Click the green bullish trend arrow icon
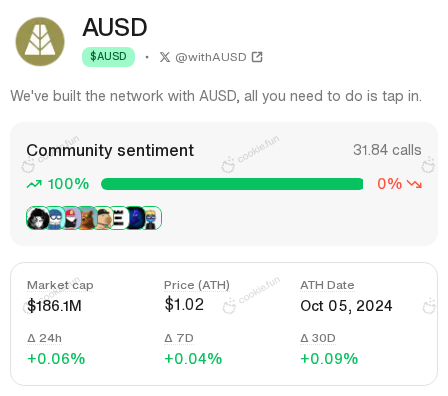This screenshot has width=448, height=396. [x=34, y=184]
